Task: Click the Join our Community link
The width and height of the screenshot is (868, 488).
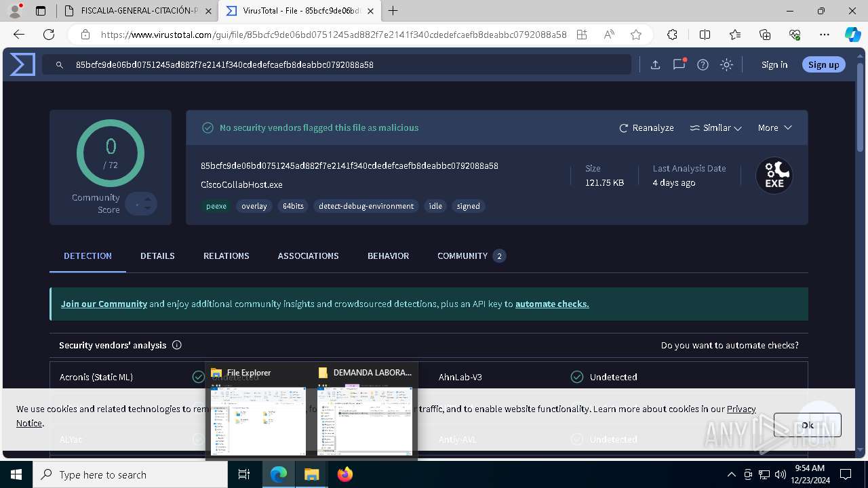Action: [x=104, y=304]
